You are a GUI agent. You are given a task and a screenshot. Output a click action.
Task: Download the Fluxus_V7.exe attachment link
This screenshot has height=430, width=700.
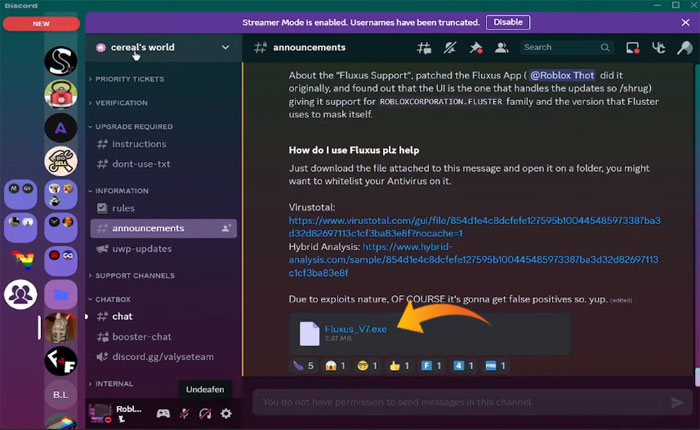coord(349,327)
